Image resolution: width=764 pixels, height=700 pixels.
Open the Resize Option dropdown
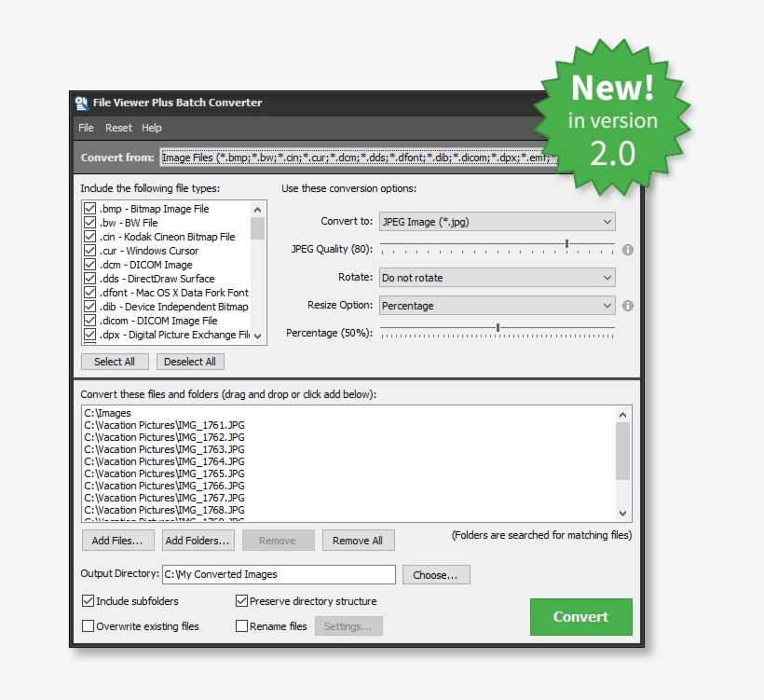click(x=497, y=306)
